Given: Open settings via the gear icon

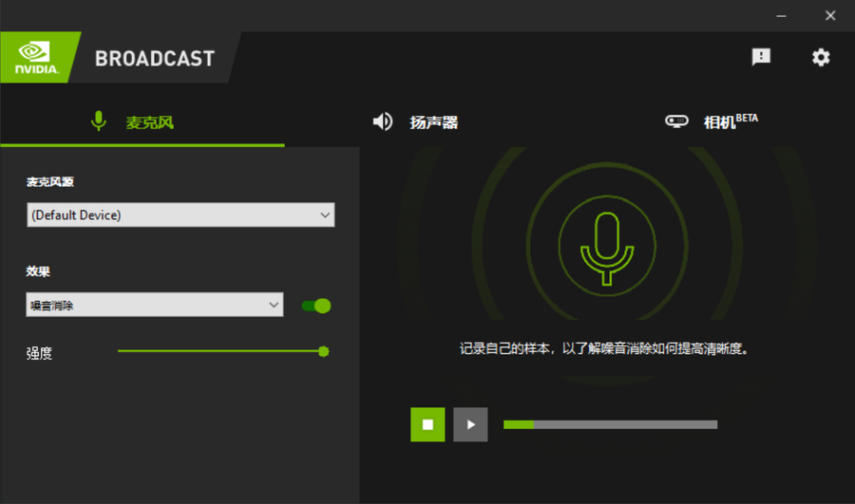Looking at the screenshot, I should 821,57.
